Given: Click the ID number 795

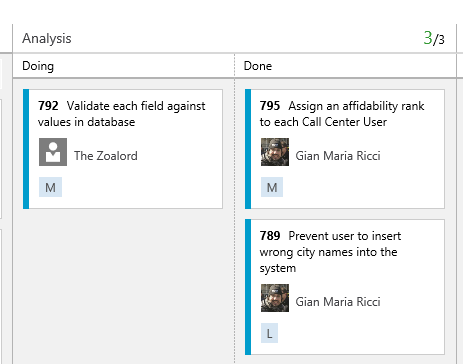Looking at the screenshot, I should click(x=270, y=106).
